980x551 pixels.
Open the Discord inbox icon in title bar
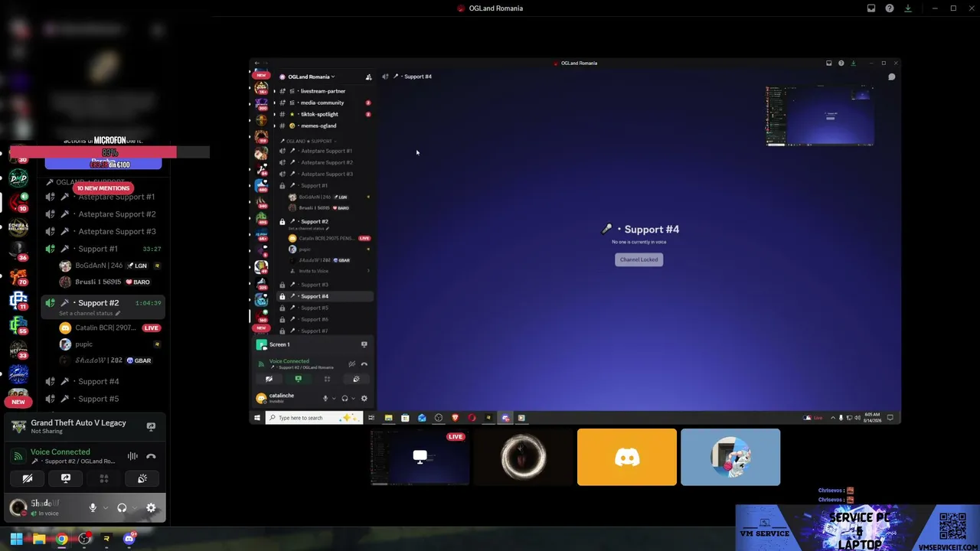tap(871, 8)
